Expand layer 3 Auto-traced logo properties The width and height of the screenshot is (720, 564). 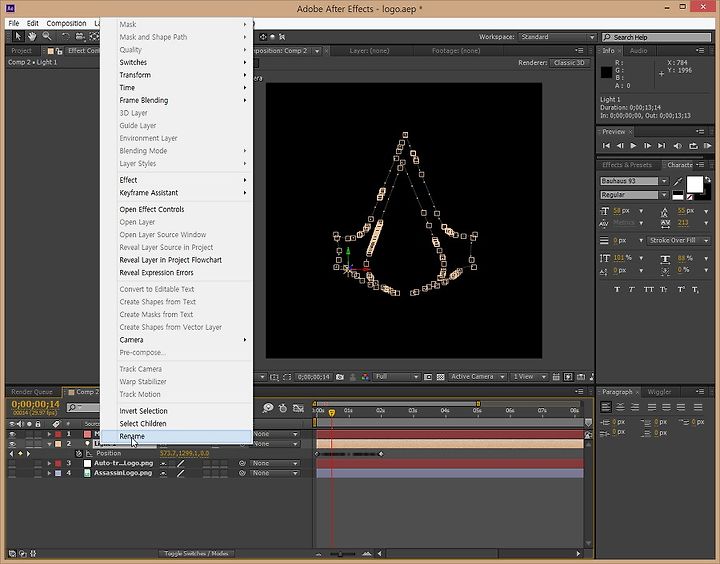pyautogui.click(x=49, y=463)
